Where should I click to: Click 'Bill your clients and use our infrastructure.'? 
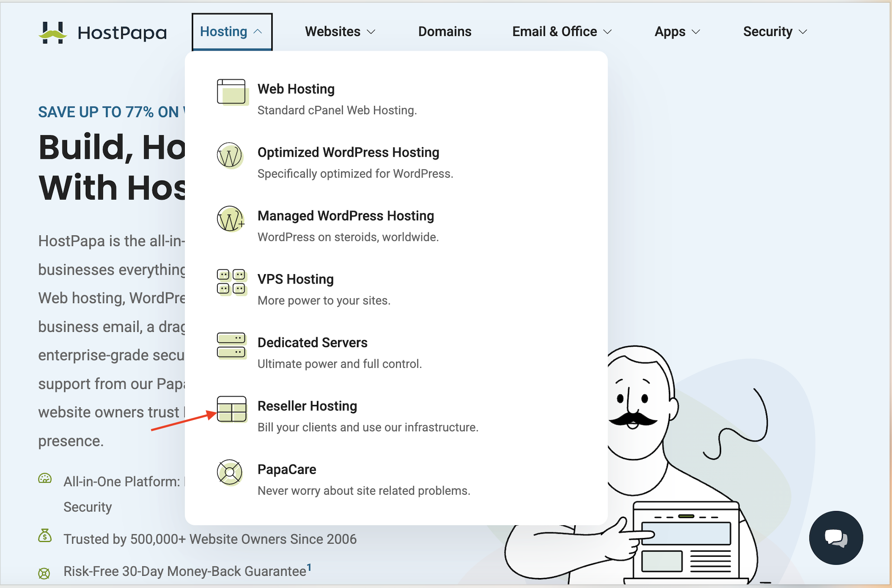pos(368,427)
